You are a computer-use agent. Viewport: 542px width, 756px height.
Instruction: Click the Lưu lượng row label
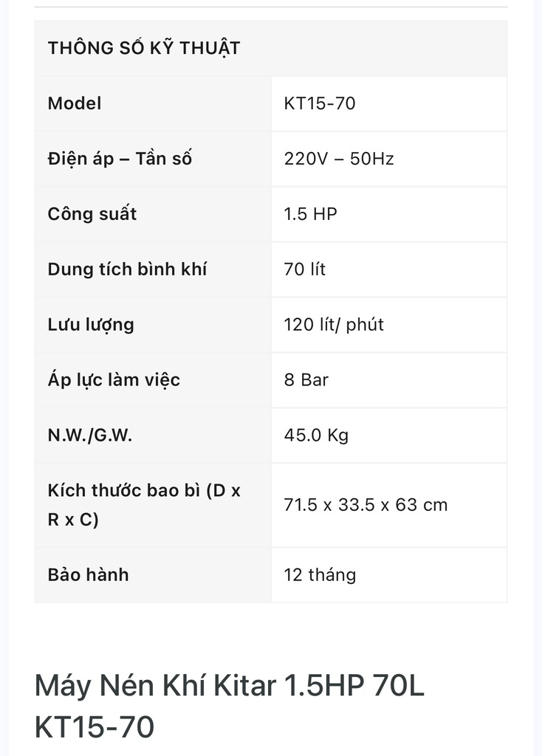click(x=91, y=325)
